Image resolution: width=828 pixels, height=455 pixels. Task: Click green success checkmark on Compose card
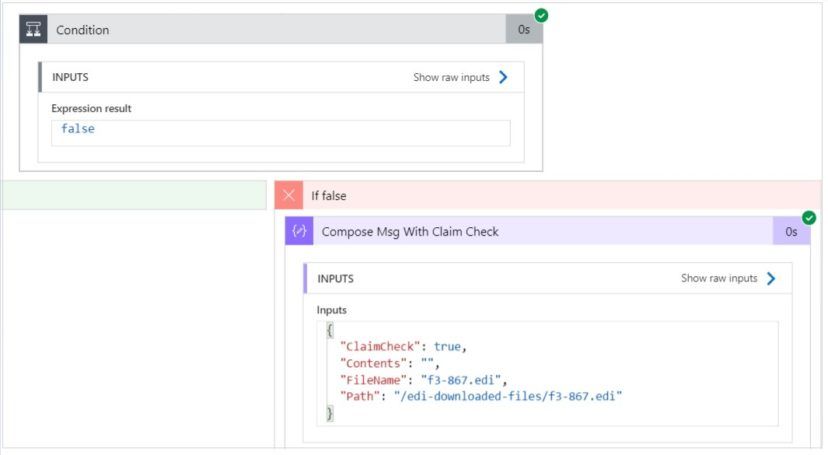tap(809, 217)
